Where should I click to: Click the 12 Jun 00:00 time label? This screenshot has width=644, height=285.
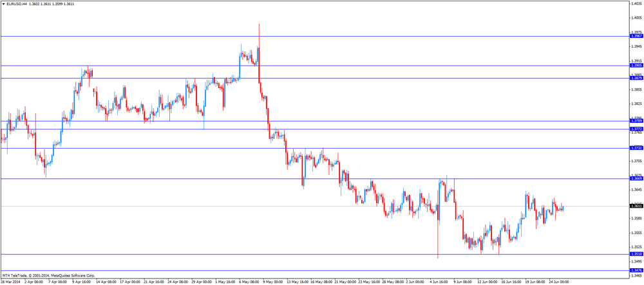tap(489, 282)
